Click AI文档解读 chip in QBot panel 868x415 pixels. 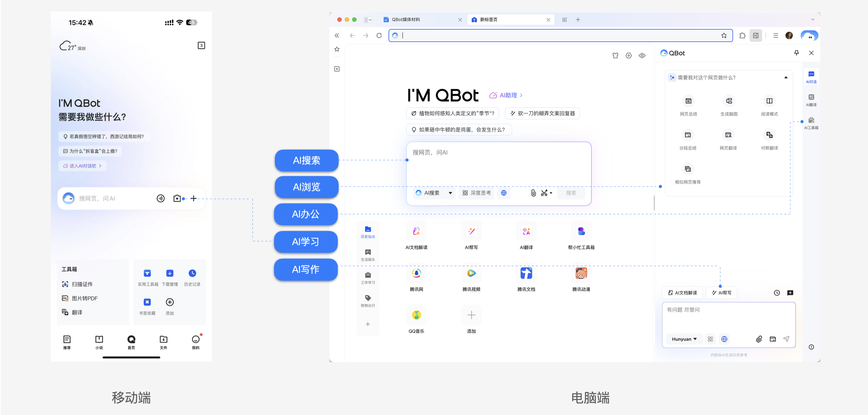tap(682, 293)
